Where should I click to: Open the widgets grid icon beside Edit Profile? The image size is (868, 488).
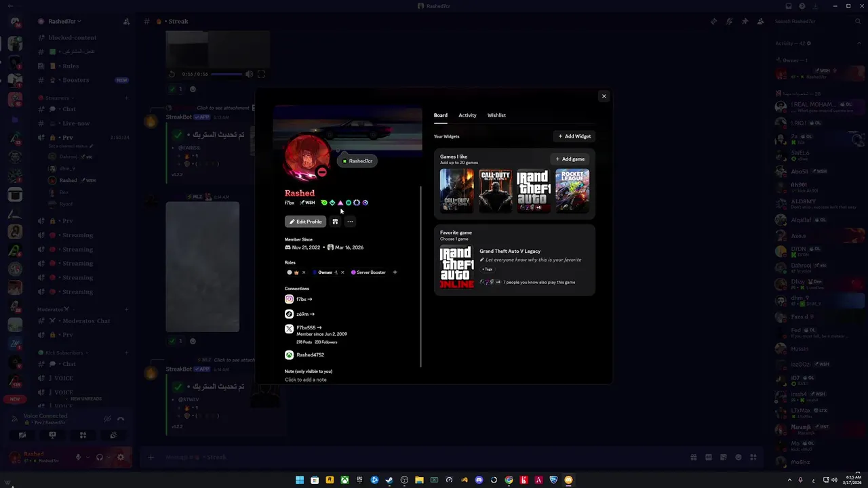pos(335,222)
